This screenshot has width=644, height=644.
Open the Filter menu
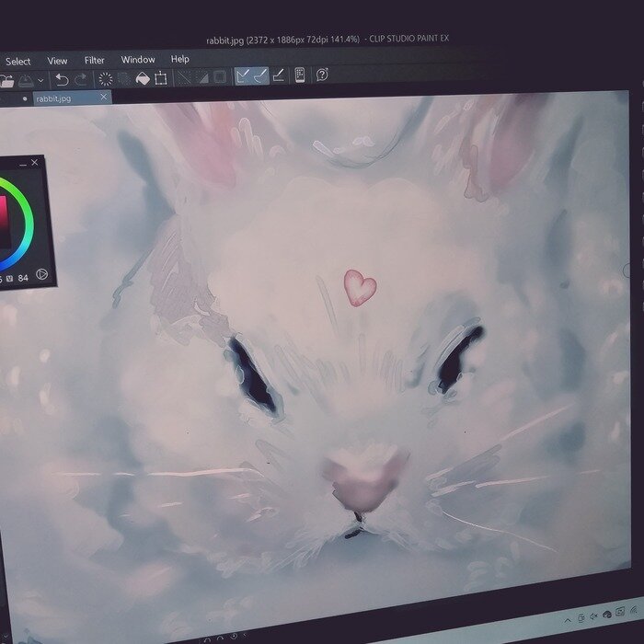pyautogui.click(x=95, y=61)
